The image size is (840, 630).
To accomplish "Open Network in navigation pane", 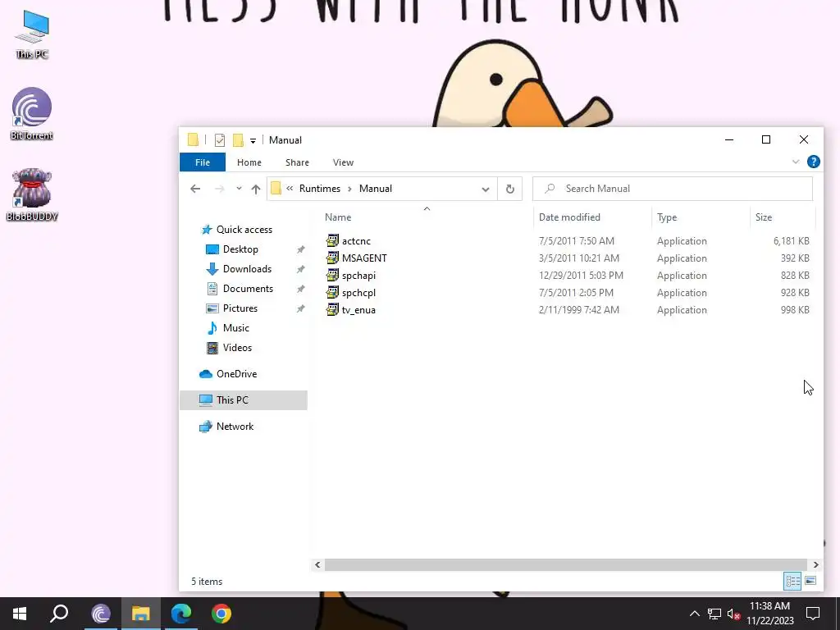I will pyautogui.click(x=235, y=427).
